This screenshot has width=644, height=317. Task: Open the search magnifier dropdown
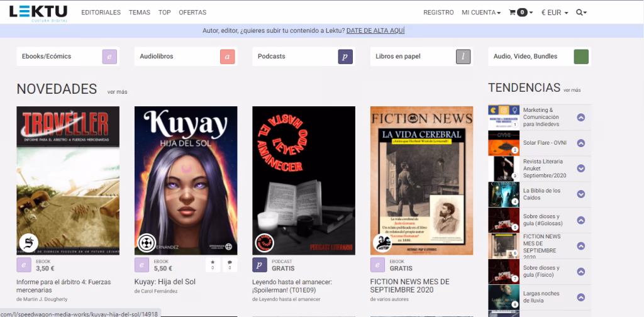[581, 13]
